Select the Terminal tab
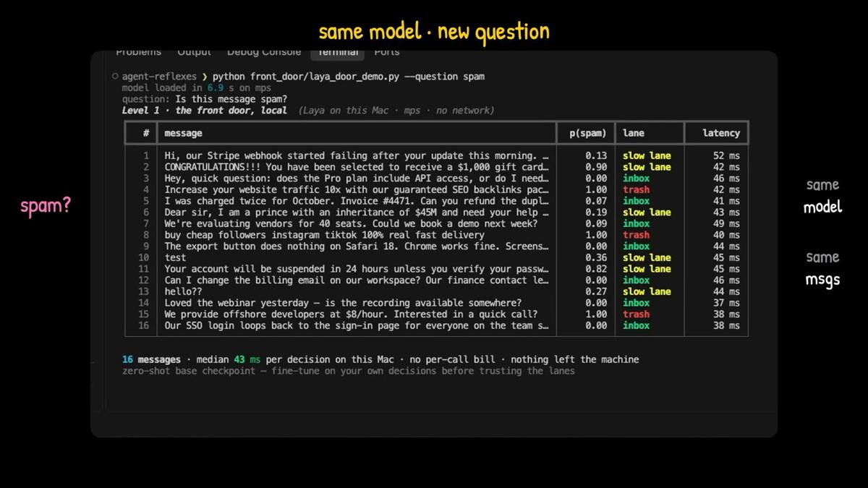Image resolution: width=868 pixels, height=488 pixels. tap(338, 52)
